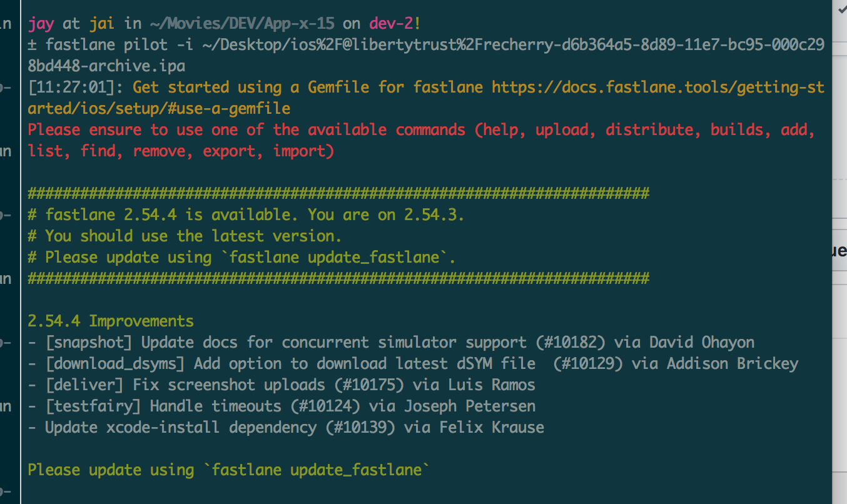
Task: Click the '2.54.4 Improvements' heading
Action: [x=111, y=321]
